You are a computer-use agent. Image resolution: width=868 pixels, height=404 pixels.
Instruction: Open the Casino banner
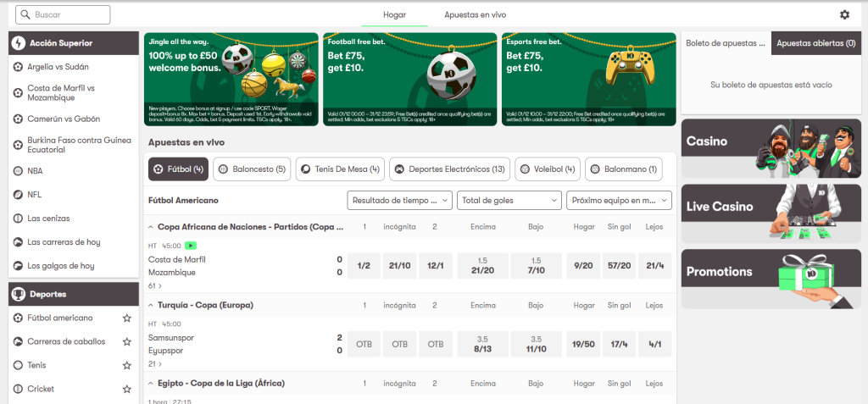[x=771, y=147]
